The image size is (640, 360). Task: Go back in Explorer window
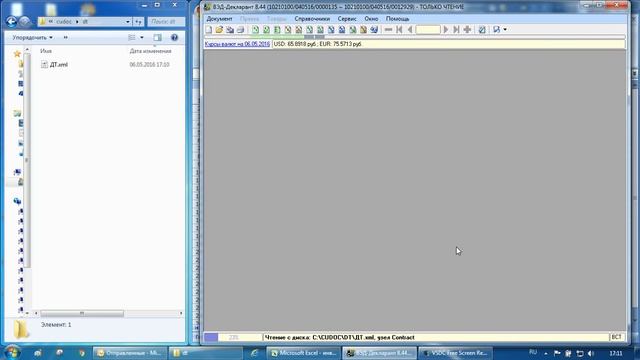[x=11, y=22]
